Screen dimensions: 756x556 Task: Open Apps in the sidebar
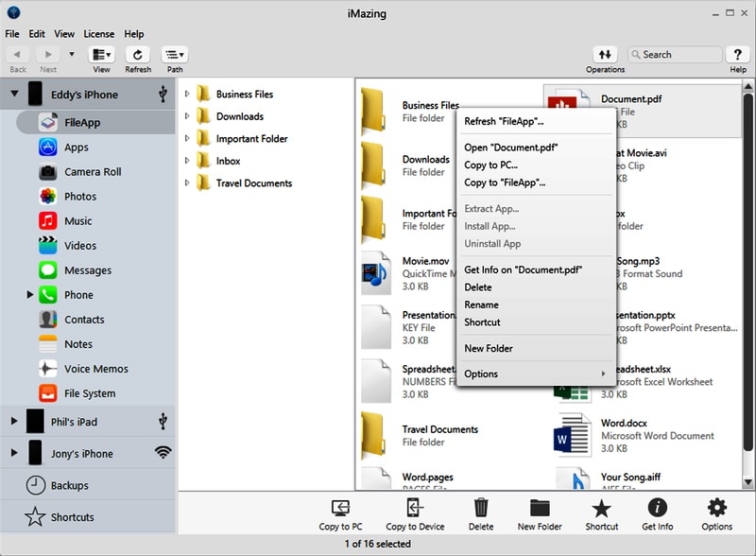point(77,148)
